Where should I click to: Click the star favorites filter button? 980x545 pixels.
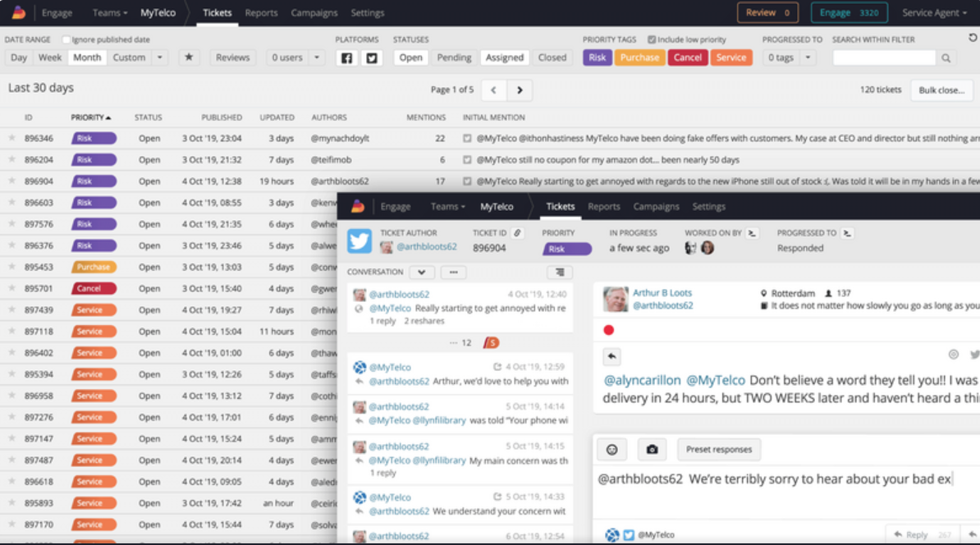pyautogui.click(x=189, y=57)
